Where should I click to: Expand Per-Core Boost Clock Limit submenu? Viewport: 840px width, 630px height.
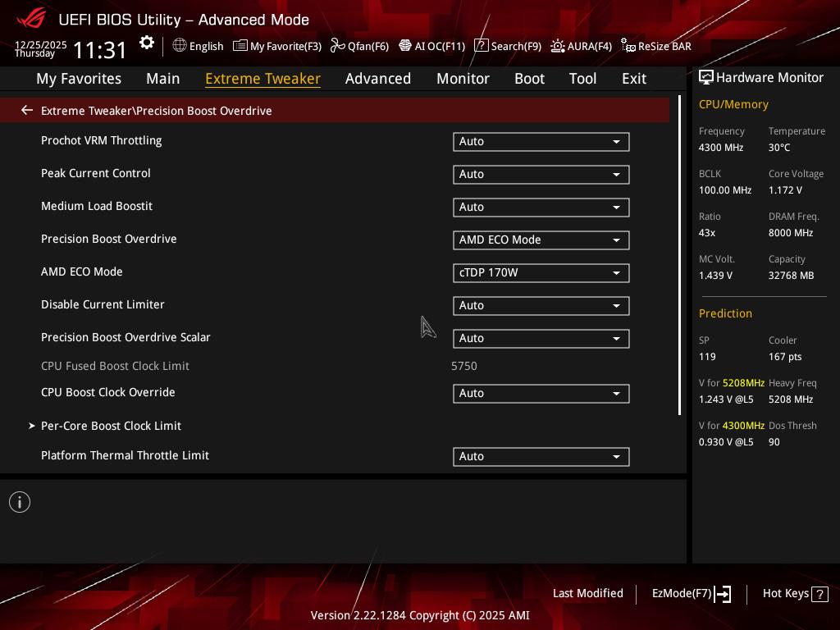tap(111, 426)
